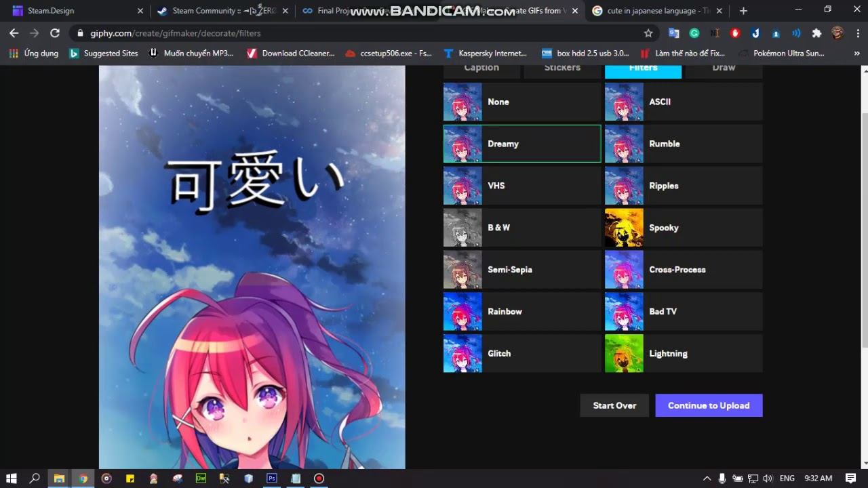Image resolution: width=868 pixels, height=488 pixels.
Task: Open the Muốn chuyển MP3 bookmark
Action: (x=191, y=53)
